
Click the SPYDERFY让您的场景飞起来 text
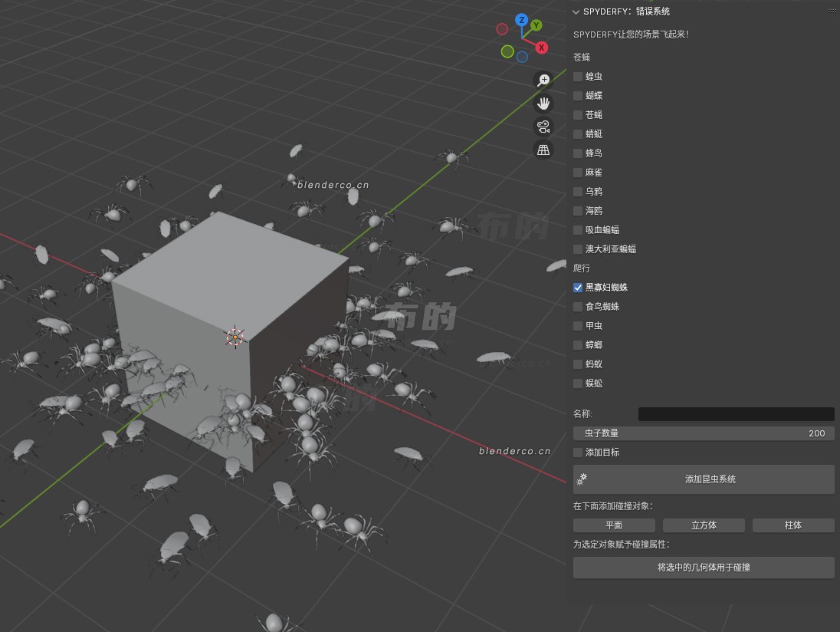pyautogui.click(x=631, y=35)
